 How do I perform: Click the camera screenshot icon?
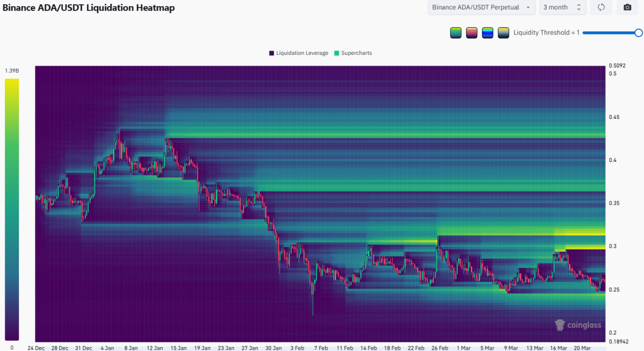pyautogui.click(x=627, y=7)
